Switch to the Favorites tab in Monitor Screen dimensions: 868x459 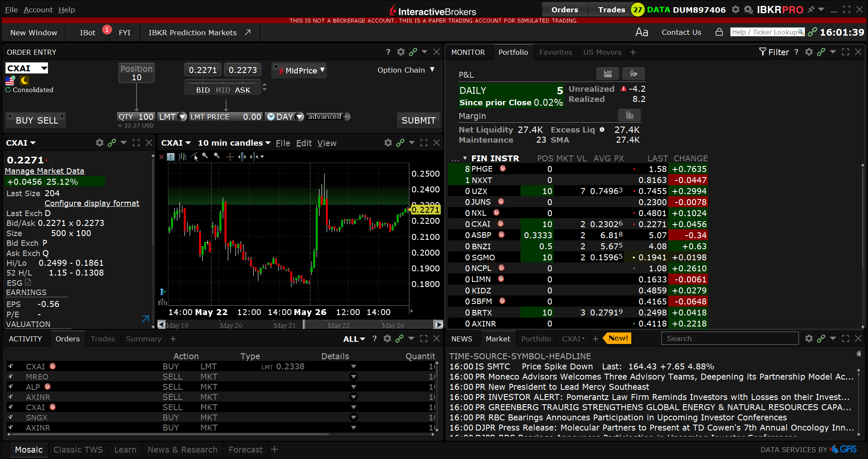[555, 52]
